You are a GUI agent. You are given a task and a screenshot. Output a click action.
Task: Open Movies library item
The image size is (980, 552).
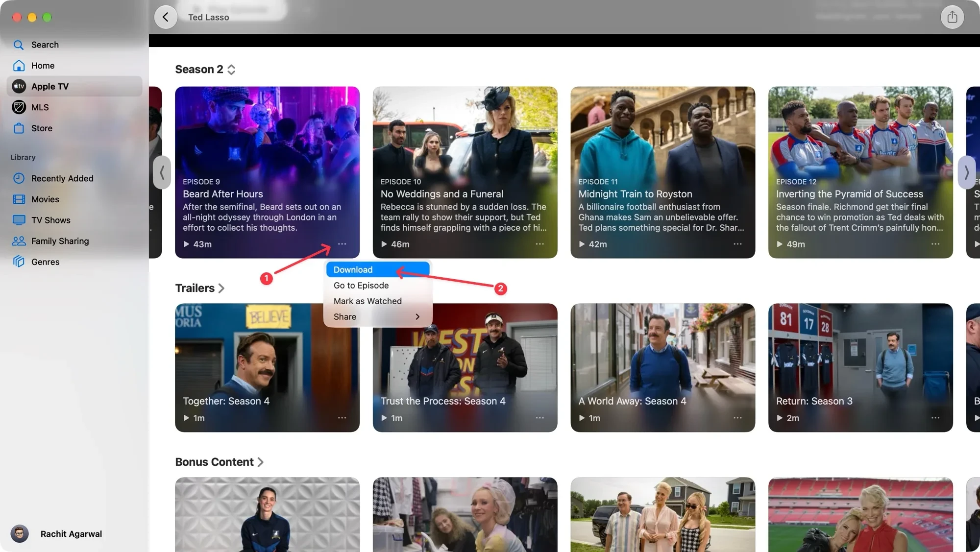(x=74, y=199)
